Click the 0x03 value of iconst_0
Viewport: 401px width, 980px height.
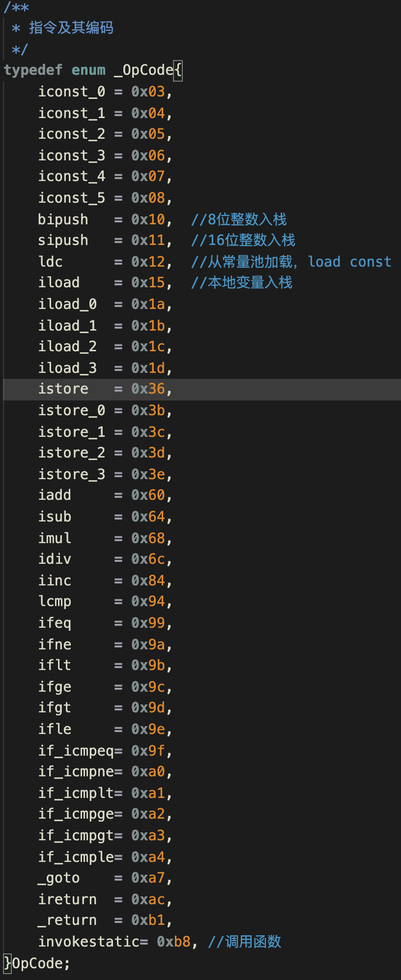[148, 92]
